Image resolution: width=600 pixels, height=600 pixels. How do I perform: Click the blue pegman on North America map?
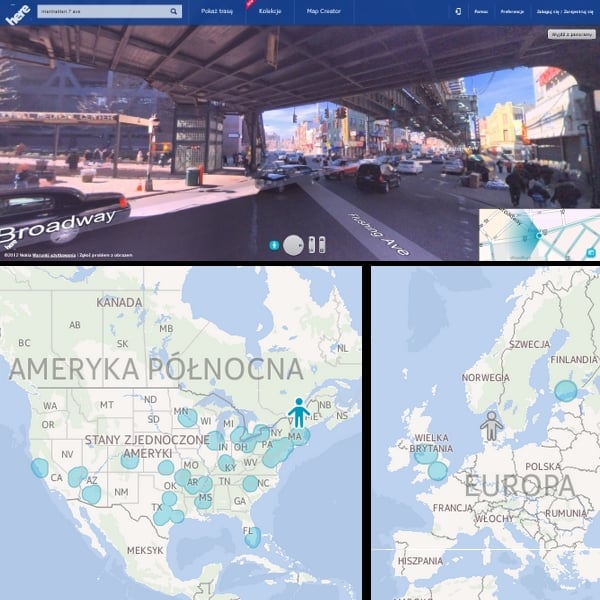coord(299,412)
